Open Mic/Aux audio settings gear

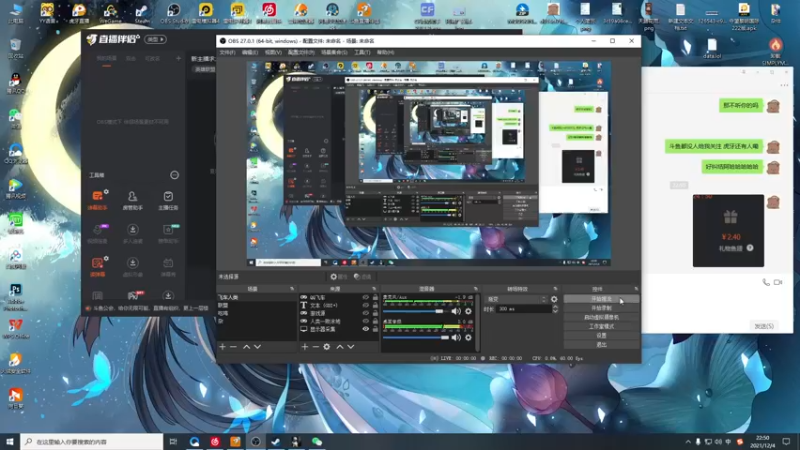(468, 311)
